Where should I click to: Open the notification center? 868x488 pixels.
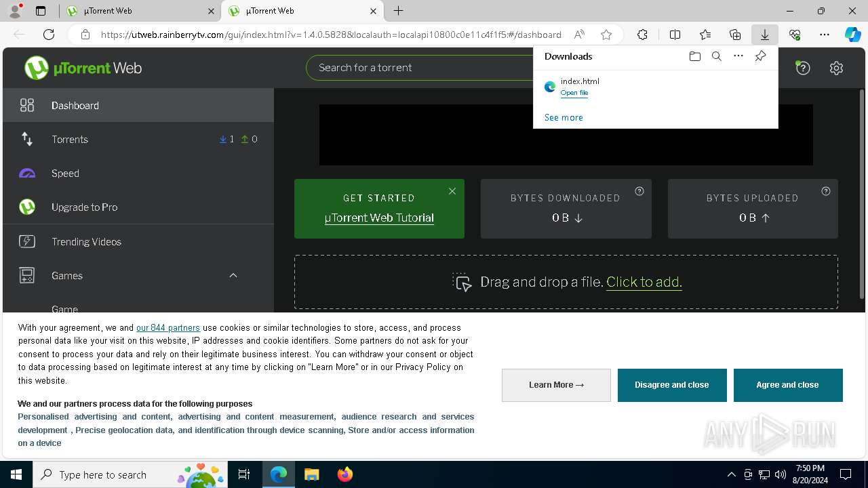point(846,474)
